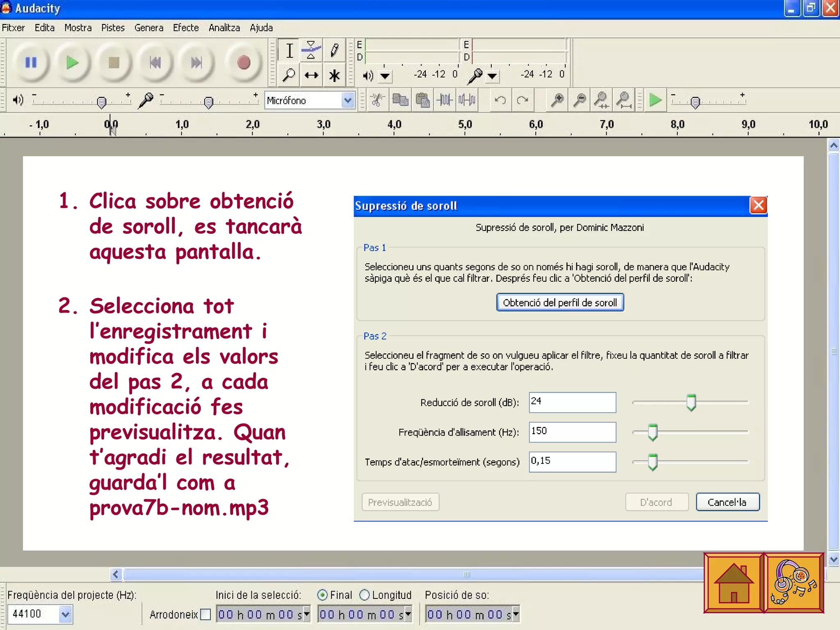Viewport: 840px width, 630px height.
Task: Select the Final radio button
Action: click(x=322, y=595)
